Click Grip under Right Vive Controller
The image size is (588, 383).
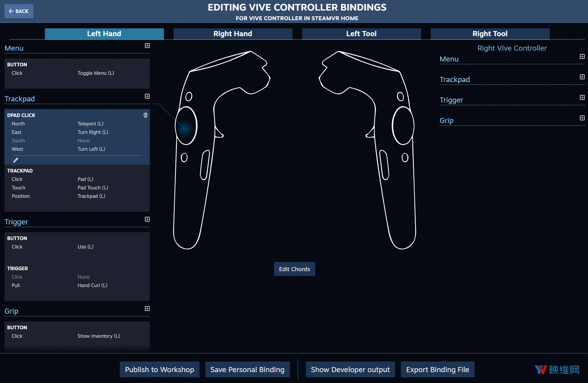(x=446, y=121)
